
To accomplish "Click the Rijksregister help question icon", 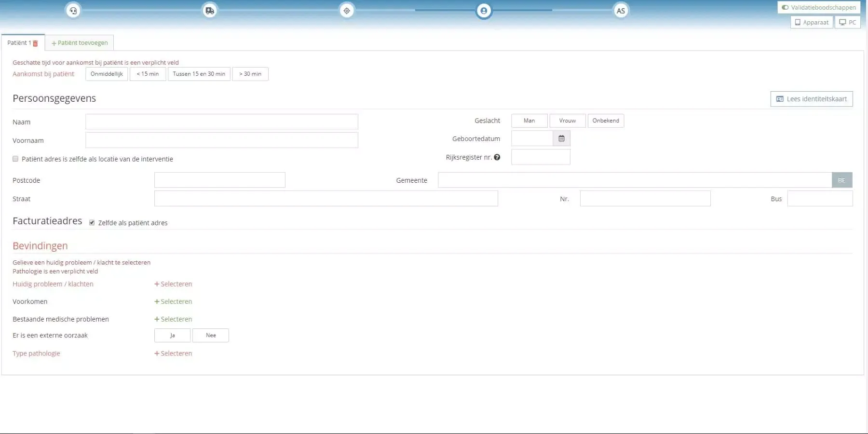I will tap(497, 157).
